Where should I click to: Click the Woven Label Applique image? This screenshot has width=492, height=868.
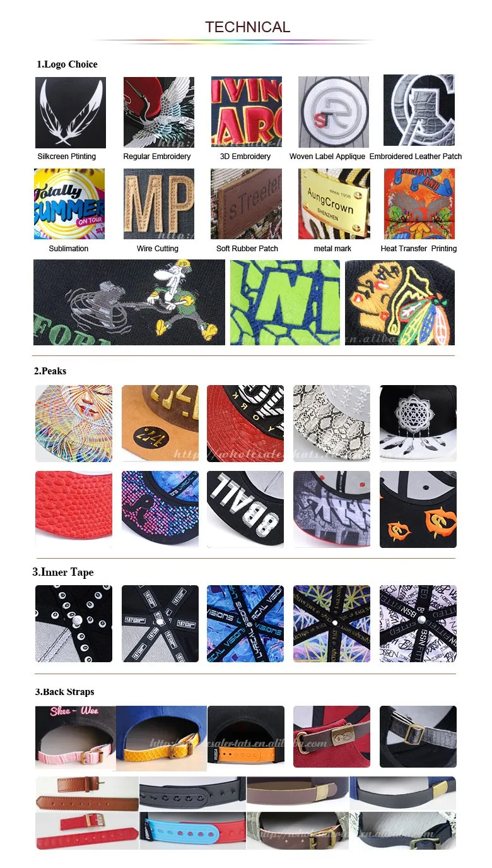(334, 112)
